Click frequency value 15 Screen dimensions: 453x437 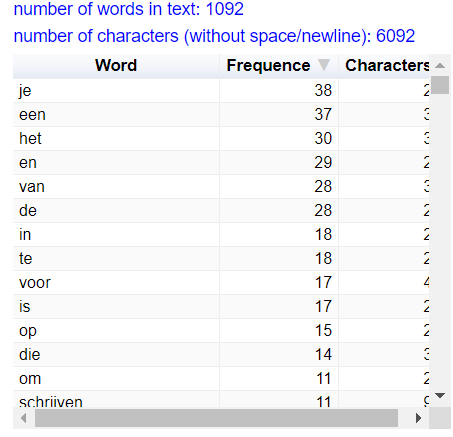323,331
